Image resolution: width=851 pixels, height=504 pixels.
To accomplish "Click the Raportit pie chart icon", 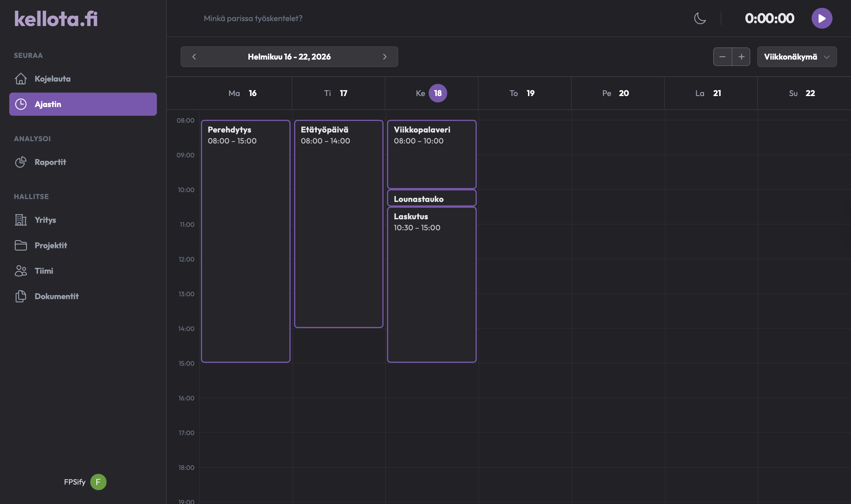I will tap(21, 162).
